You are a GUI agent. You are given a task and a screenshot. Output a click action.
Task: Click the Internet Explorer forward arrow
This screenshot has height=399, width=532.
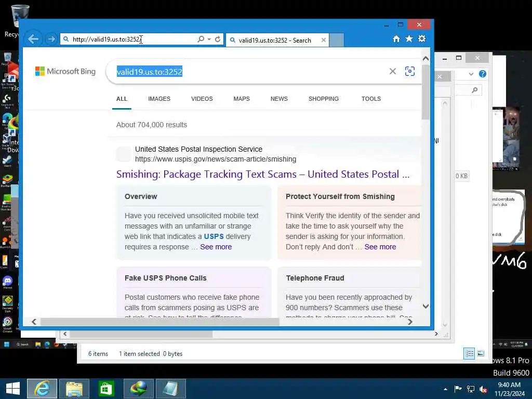point(51,39)
